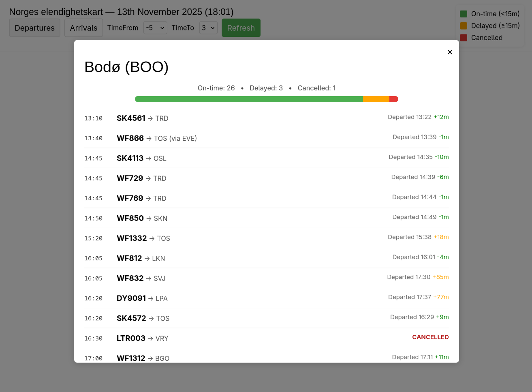Viewport: 532px width, 392px height.
Task: Open the TimeFrom dropdown
Action: point(155,28)
